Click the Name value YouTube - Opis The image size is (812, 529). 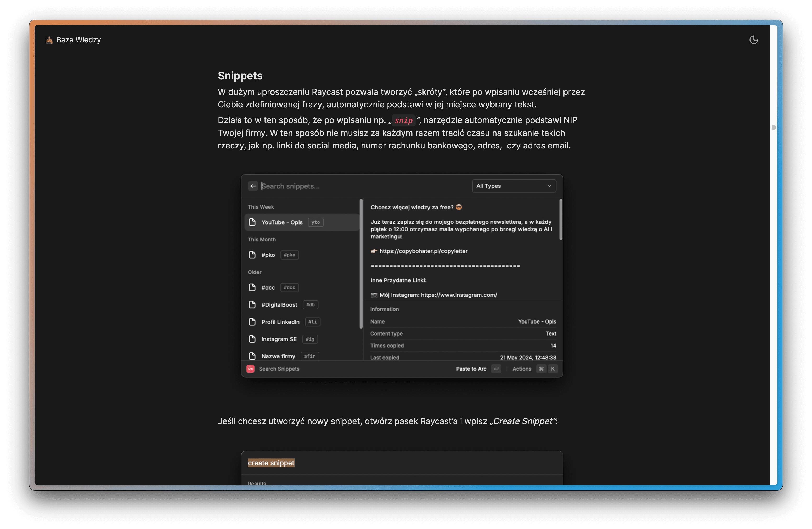pos(537,321)
